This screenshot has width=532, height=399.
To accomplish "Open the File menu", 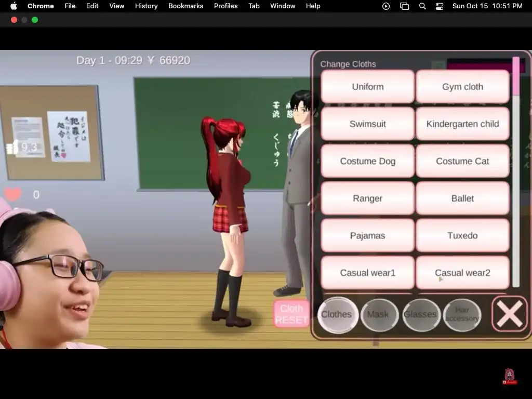I will tap(70, 6).
